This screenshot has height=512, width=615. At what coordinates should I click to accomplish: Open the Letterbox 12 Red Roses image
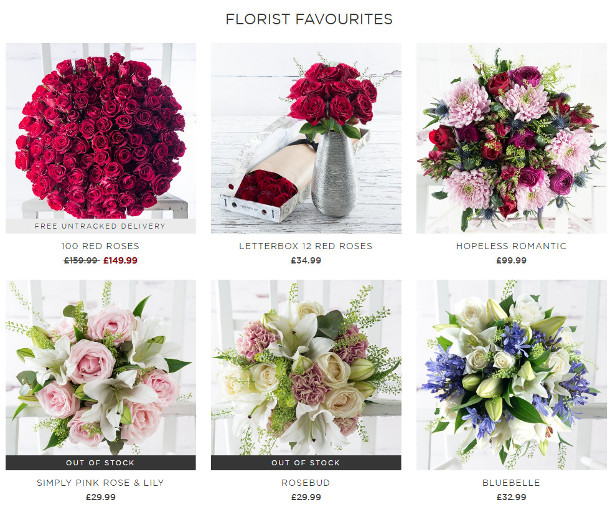(306, 138)
